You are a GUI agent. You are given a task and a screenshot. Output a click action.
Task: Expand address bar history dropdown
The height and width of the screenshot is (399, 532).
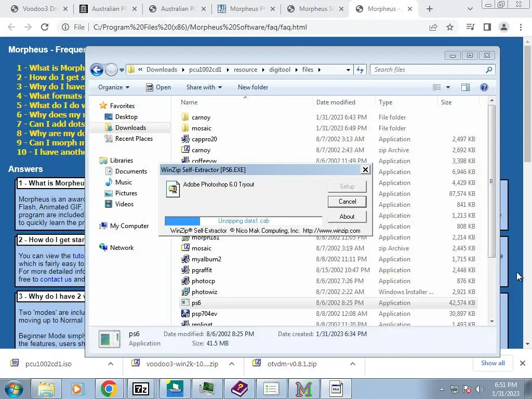pos(348,70)
